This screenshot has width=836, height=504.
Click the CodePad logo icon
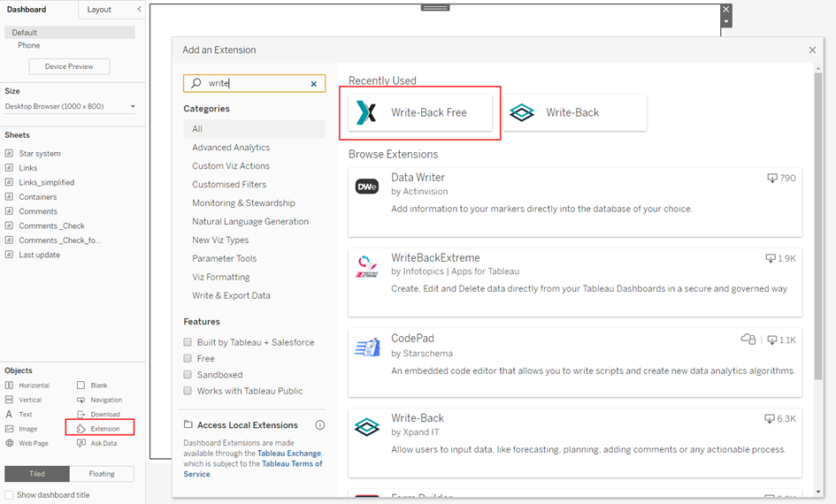[x=367, y=347]
